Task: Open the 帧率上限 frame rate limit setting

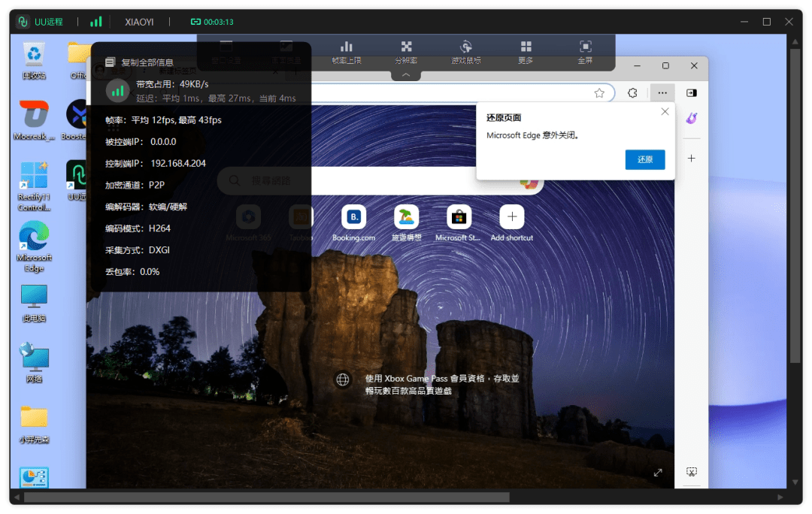Action: (347, 53)
